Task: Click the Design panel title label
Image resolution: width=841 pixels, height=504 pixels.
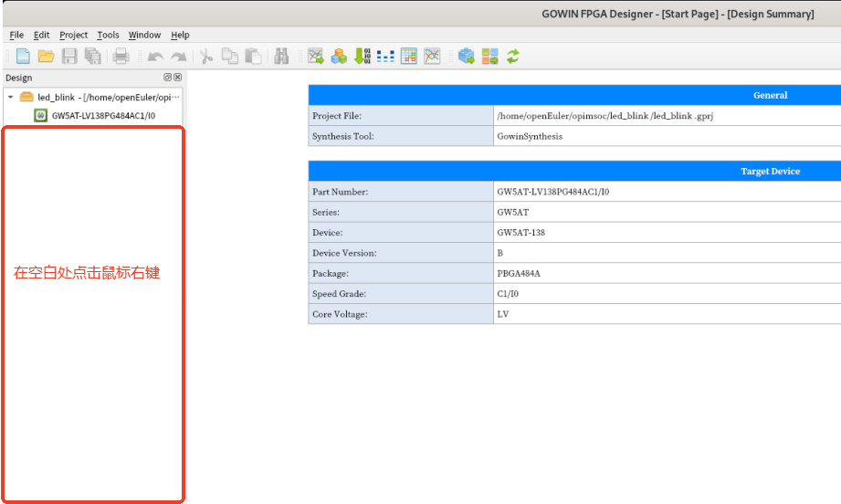Action: click(19, 78)
